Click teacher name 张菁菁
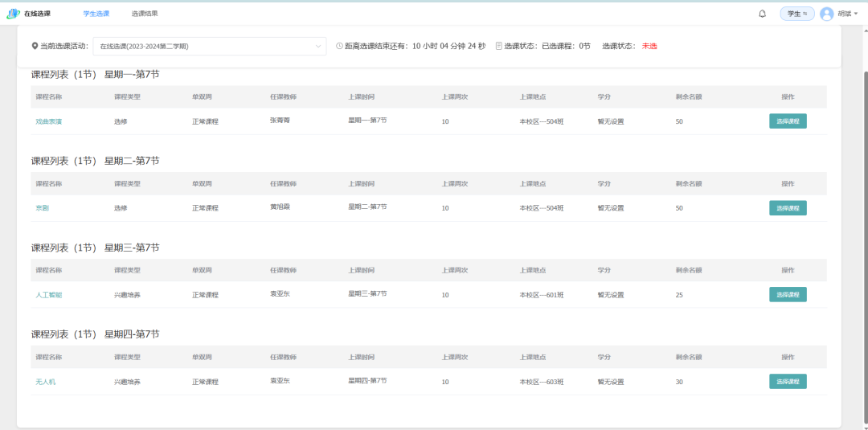The image size is (868, 430). coord(280,120)
